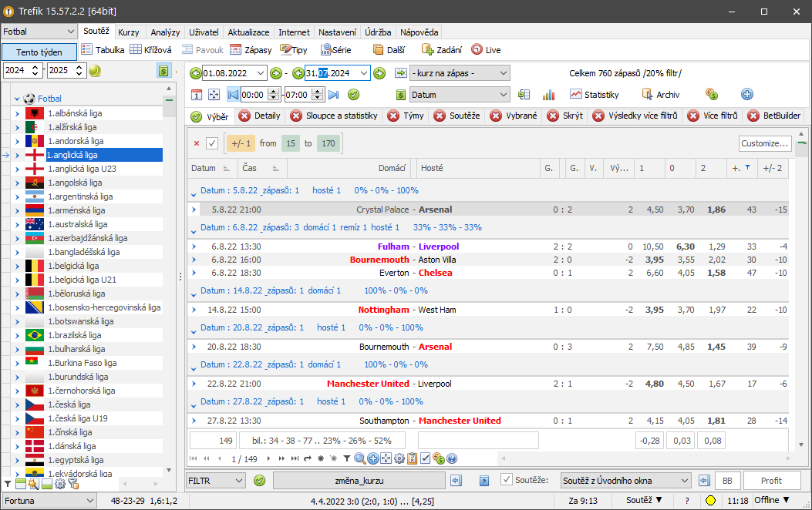Switch to the Sloupce a statistiky tab
This screenshot has width=812, height=510.
(x=341, y=116)
